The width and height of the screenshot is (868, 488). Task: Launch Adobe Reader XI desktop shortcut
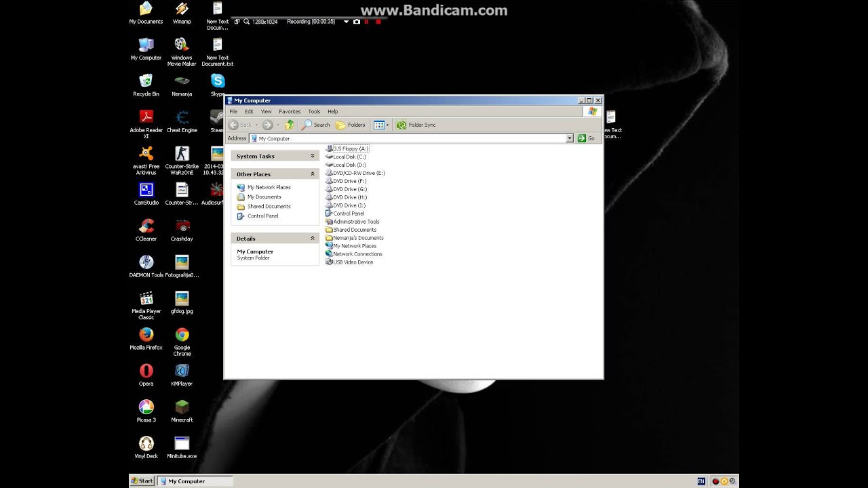pos(146,125)
